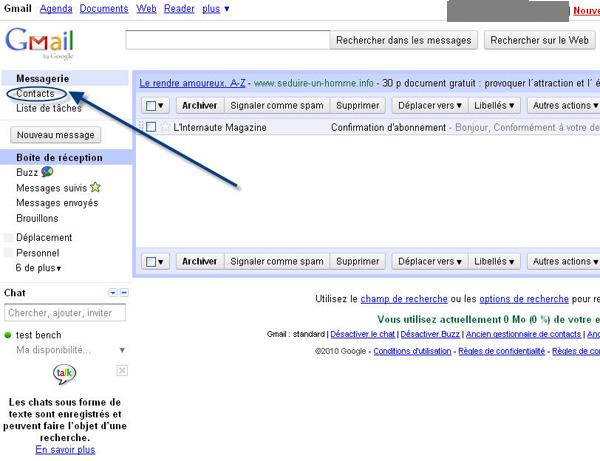Screen dimensions: 600x461
Task: Open top selection dropdown arrow
Action: click(161, 106)
